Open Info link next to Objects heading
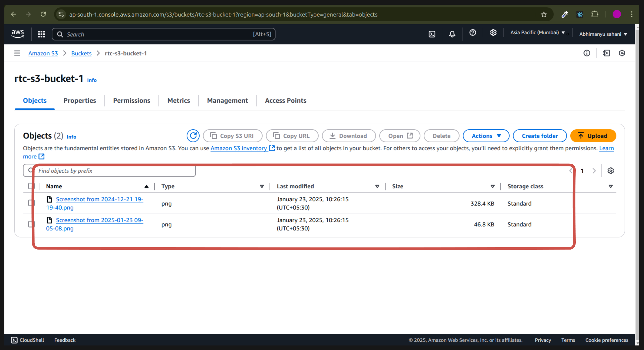 71,137
